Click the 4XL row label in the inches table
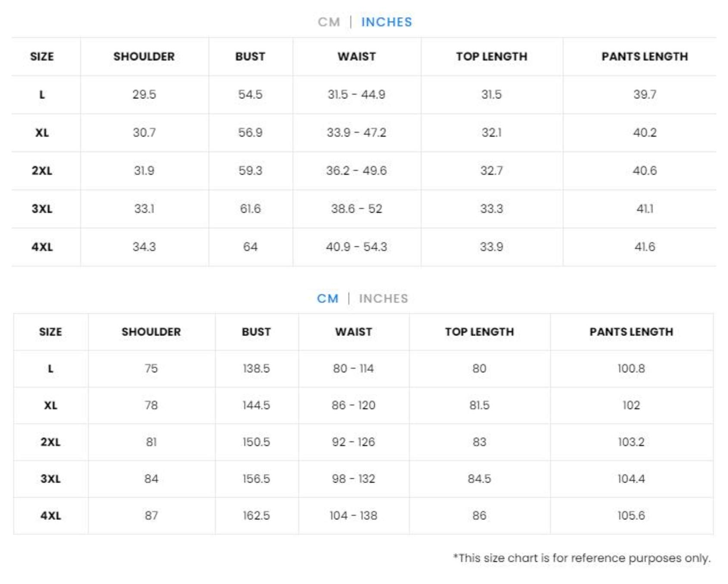Viewport: 728px width, 584px height. 42,247
